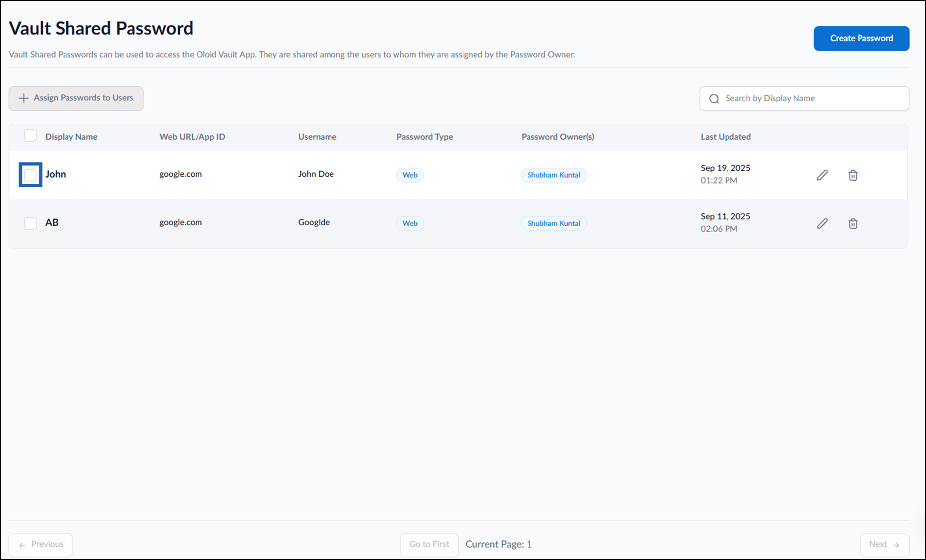Edit the AB password entry
Viewport: 926px width, 560px height.
point(822,223)
